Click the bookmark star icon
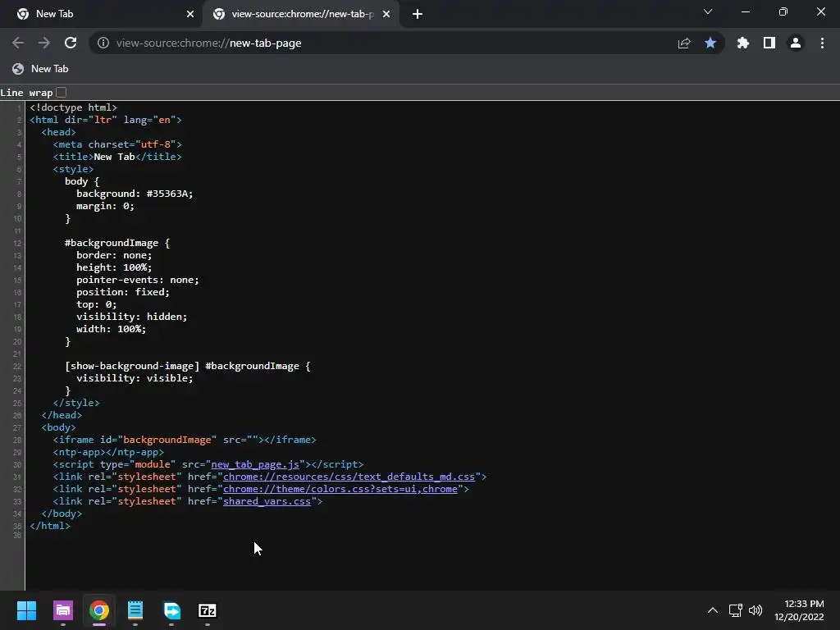Image resolution: width=840 pixels, height=630 pixels. coord(710,43)
